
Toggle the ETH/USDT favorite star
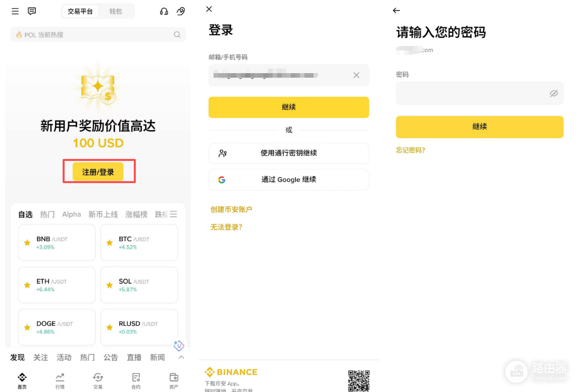[27, 285]
